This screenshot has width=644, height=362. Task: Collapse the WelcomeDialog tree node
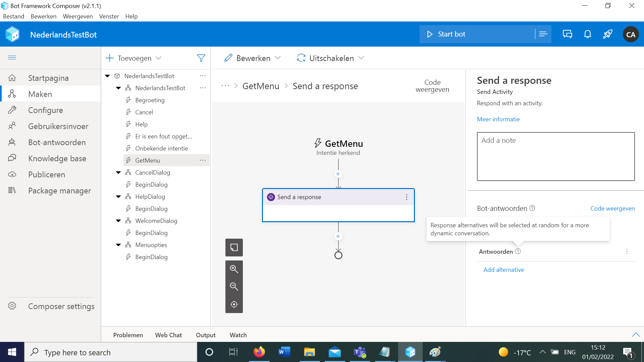tap(118, 221)
